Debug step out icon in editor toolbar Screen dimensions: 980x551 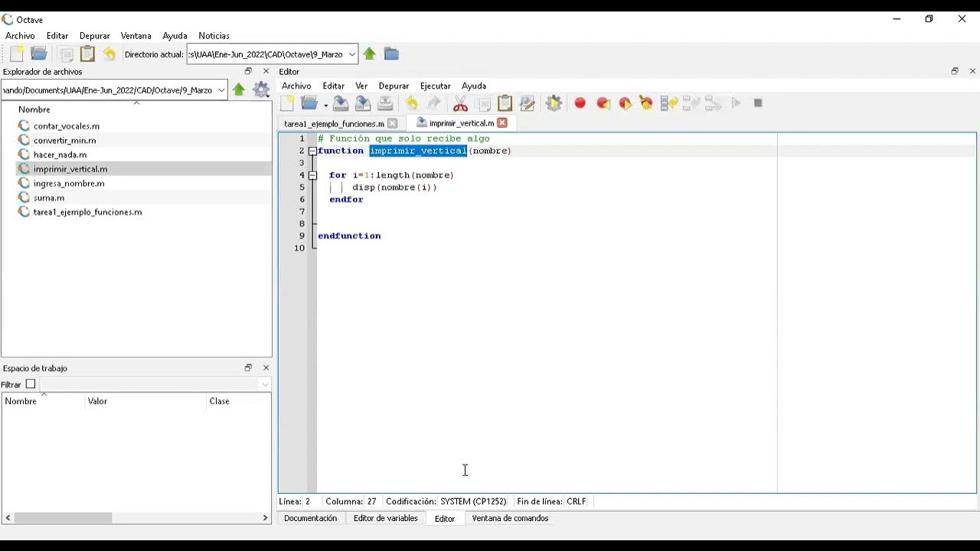click(x=714, y=103)
